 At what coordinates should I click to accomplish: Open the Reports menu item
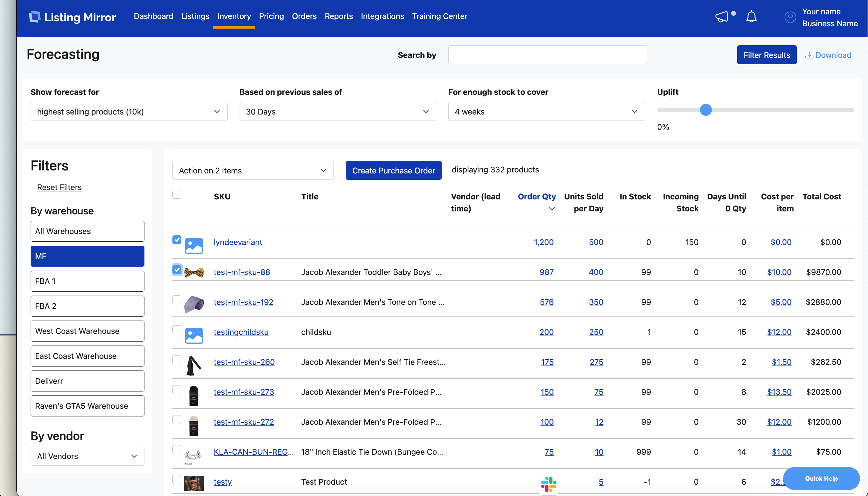tap(338, 16)
